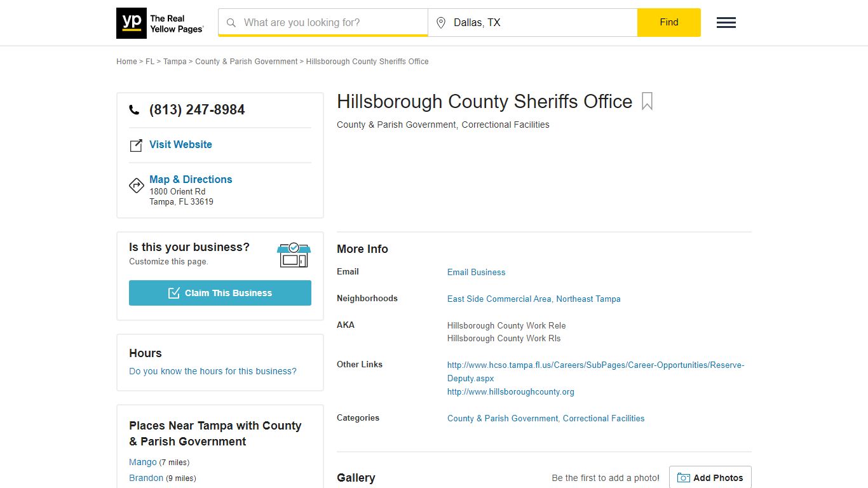
Task: Open the Correctional Facilities category link
Action: (603, 418)
